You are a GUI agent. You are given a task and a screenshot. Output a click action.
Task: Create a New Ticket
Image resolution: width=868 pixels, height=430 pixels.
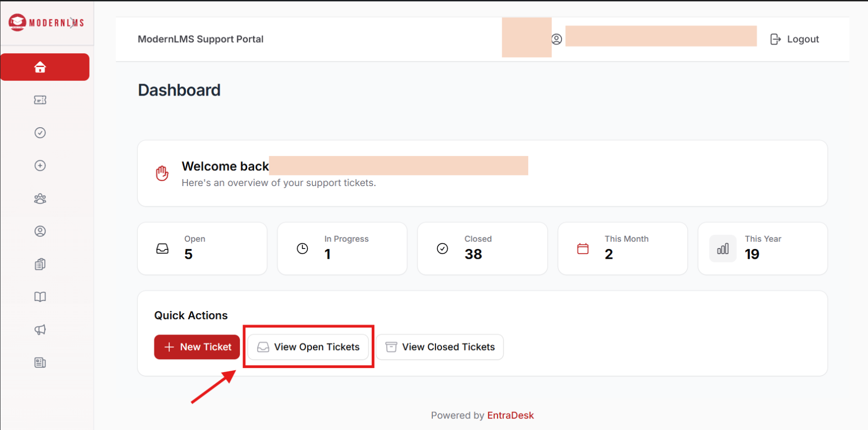click(x=197, y=347)
